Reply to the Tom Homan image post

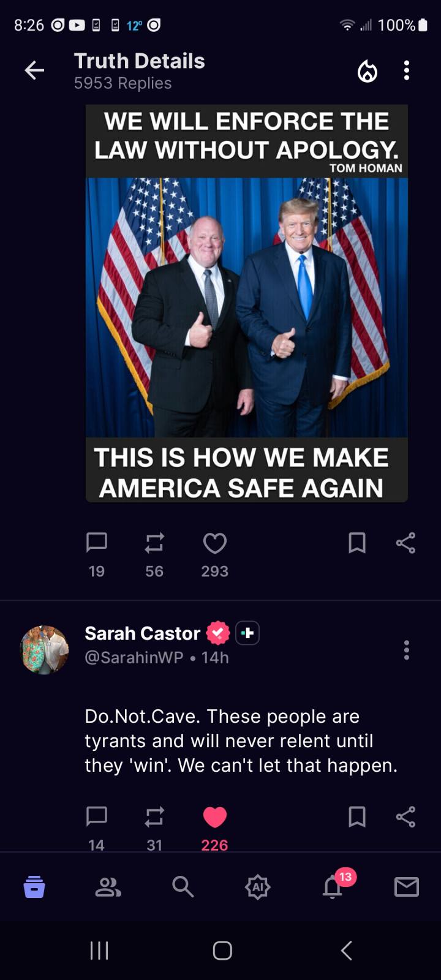[97, 543]
